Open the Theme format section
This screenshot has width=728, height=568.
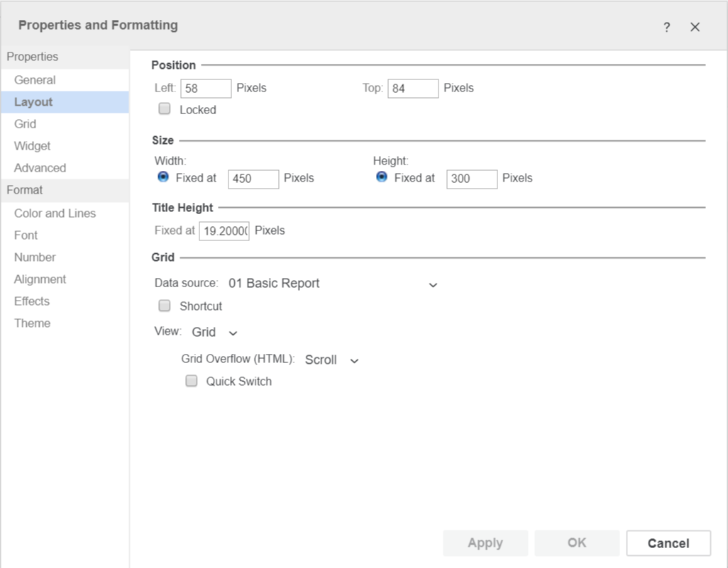[x=32, y=323]
